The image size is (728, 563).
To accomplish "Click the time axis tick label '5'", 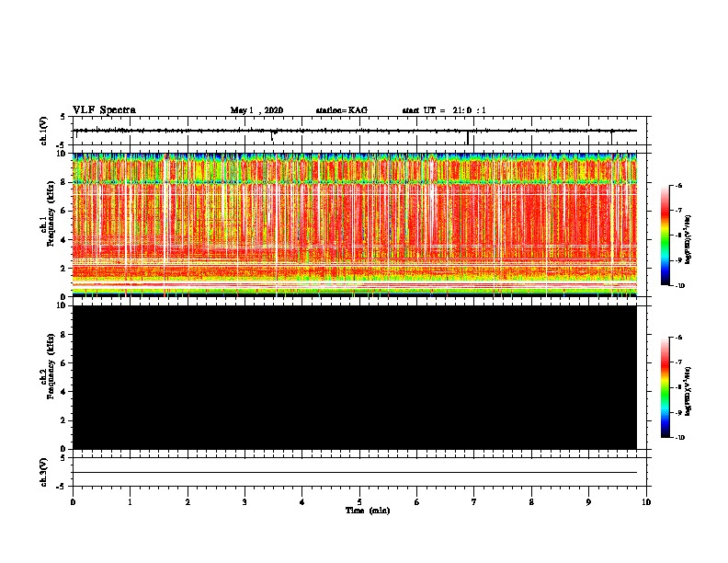I will (359, 502).
